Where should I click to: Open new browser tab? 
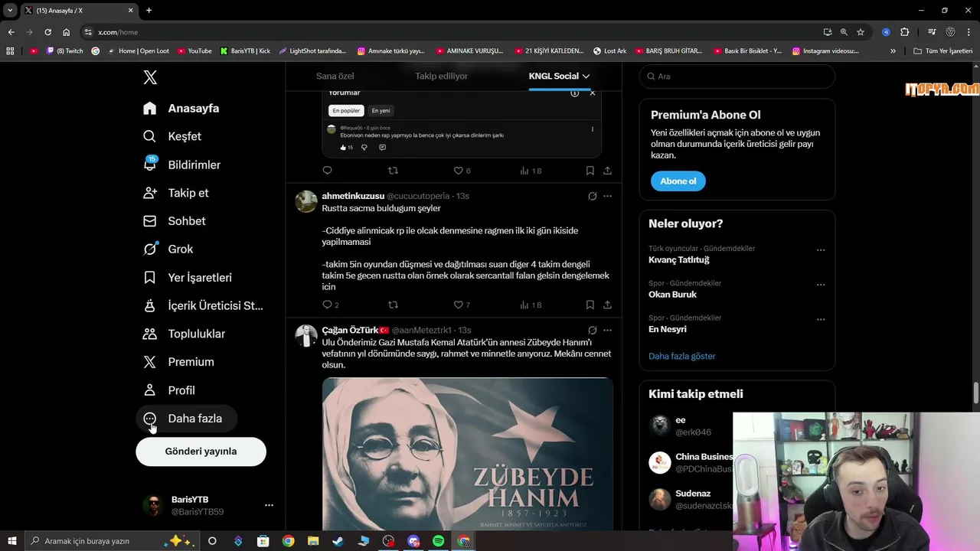149,10
